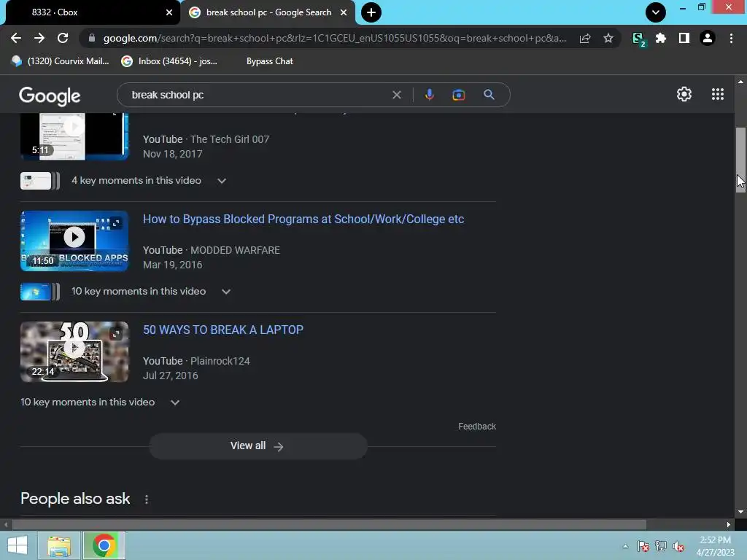
Task: Click the View all button
Action: pyautogui.click(x=258, y=446)
